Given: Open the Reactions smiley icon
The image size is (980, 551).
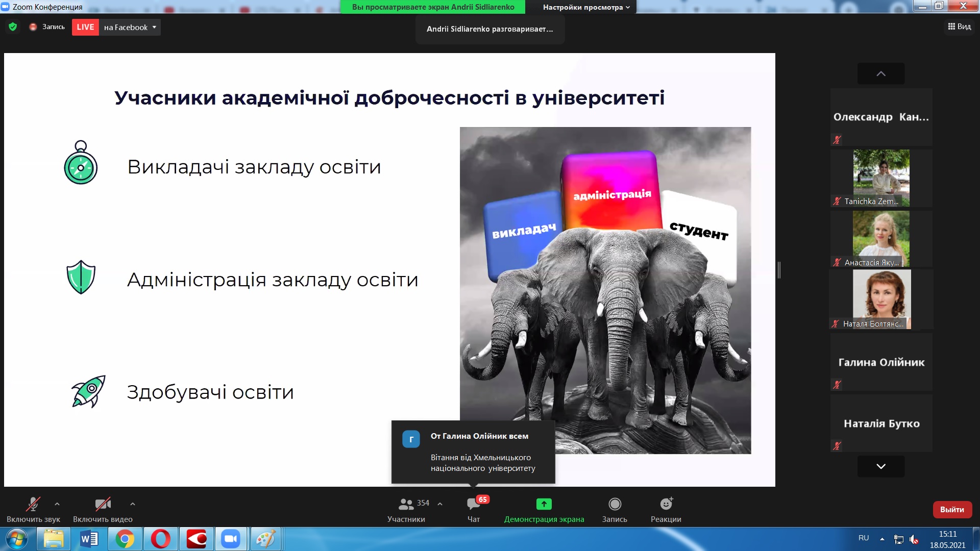Looking at the screenshot, I should 666,505.
